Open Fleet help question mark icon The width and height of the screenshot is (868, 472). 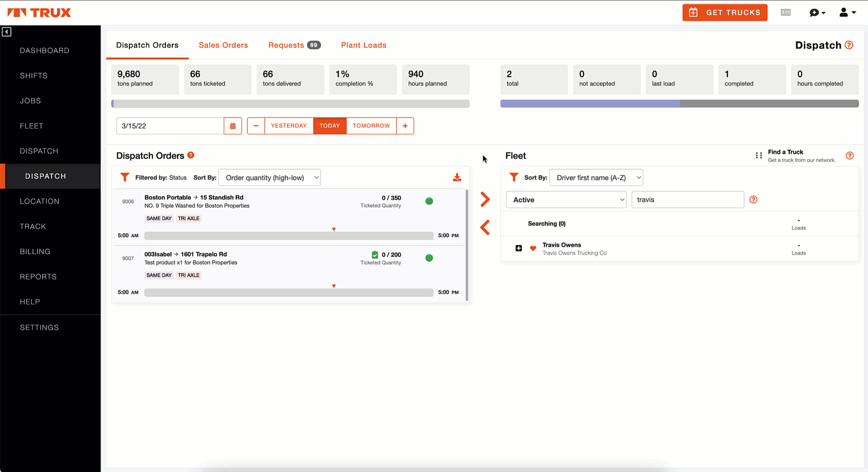click(850, 156)
